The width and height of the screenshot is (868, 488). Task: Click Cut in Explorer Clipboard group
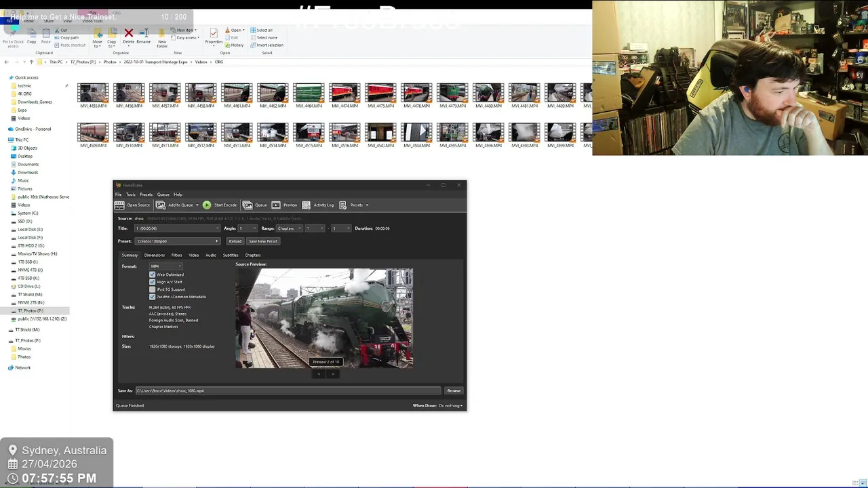62,30
